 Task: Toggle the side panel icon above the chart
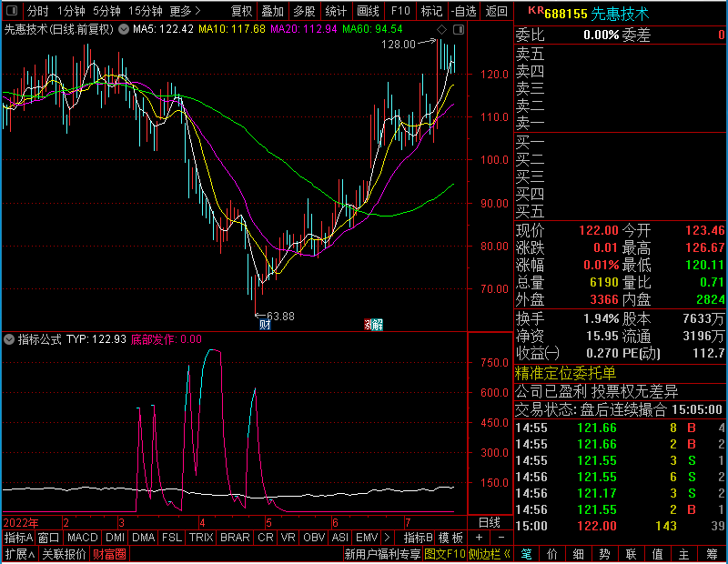tap(459, 30)
